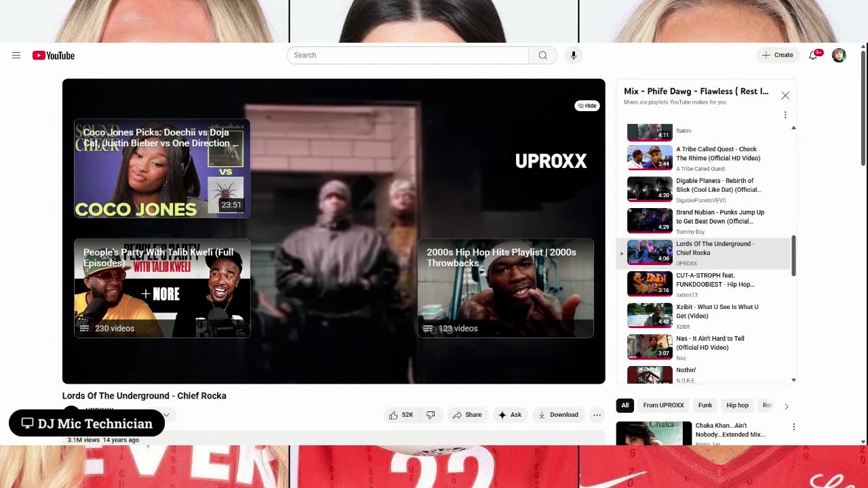Close the Mix playlist panel
868x488 pixels.
point(785,96)
